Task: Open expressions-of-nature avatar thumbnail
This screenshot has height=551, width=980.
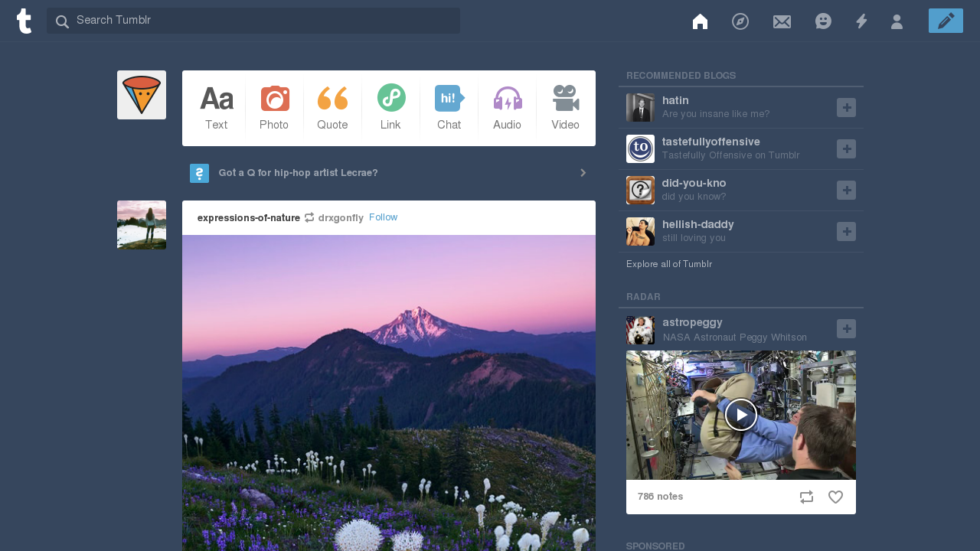Action: 142,225
